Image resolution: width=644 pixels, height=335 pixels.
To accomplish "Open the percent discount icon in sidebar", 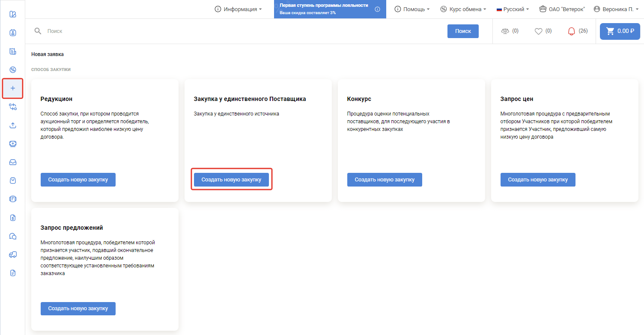I will (13, 70).
